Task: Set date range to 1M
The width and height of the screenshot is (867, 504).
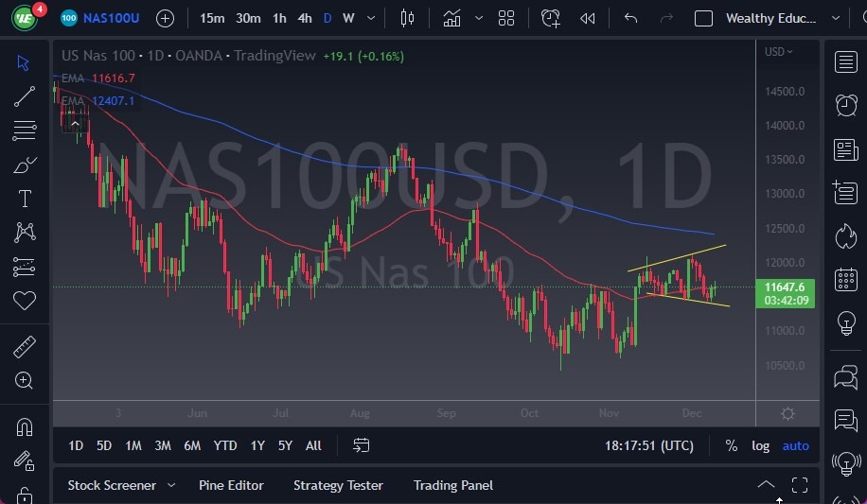Action: (133, 445)
